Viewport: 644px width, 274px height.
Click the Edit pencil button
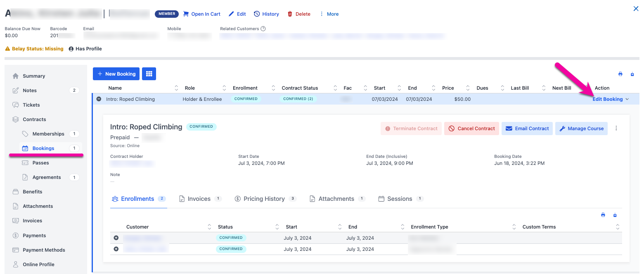[x=237, y=14]
